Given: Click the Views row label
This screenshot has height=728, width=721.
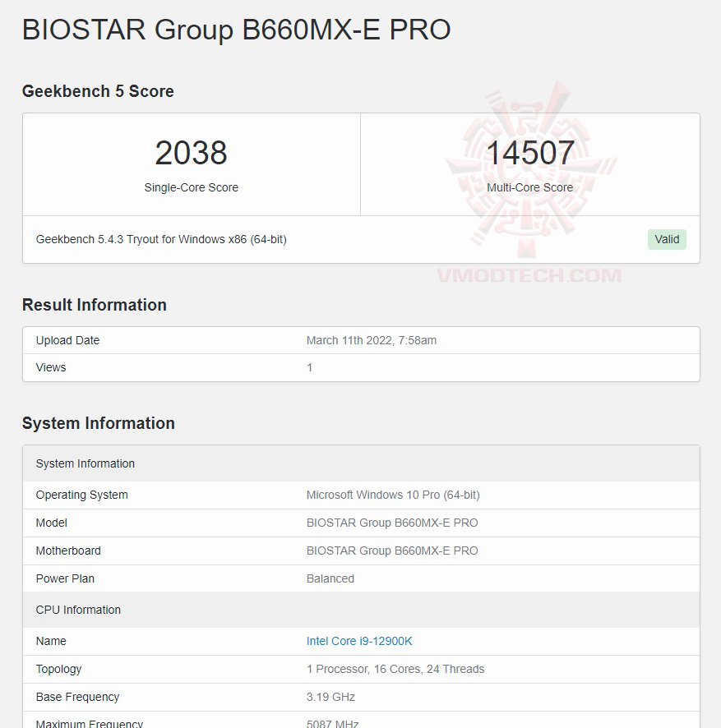Looking at the screenshot, I should pyautogui.click(x=51, y=367).
